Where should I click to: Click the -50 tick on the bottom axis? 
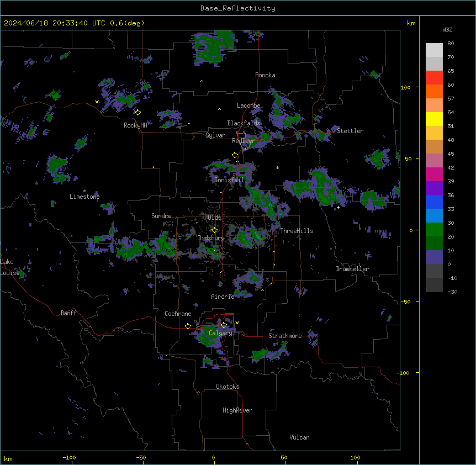click(141, 458)
